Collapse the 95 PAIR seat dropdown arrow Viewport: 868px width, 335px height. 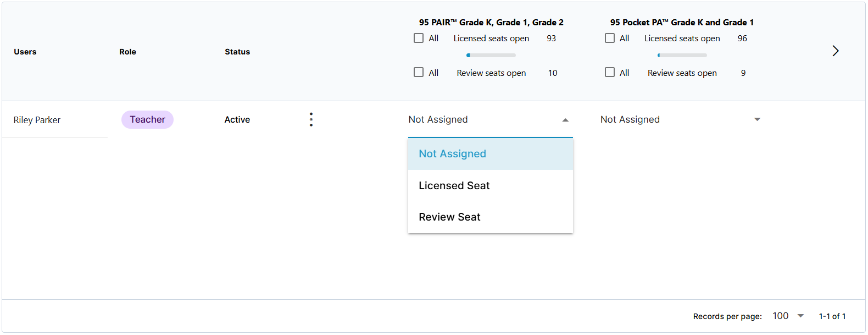[x=565, y=120]
